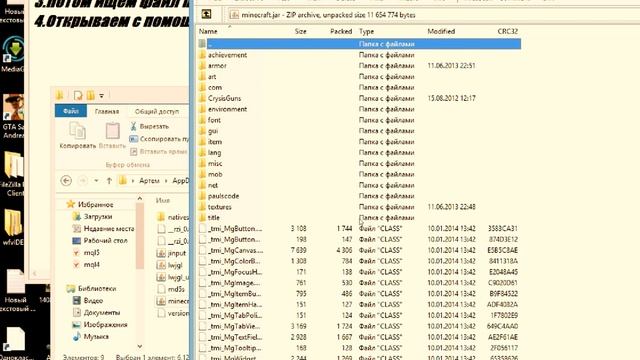Click the Вырезать command in Explorer ribbon

149,127
